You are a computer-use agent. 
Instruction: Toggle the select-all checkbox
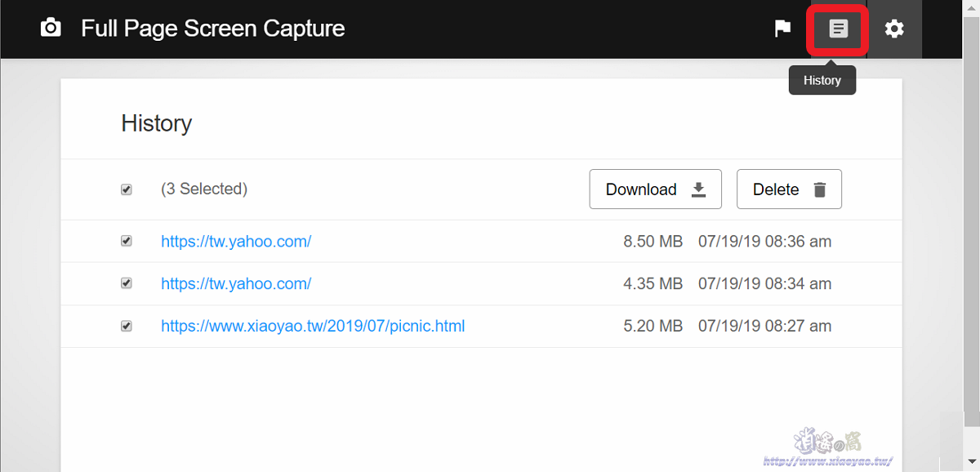pyautogui.click(x=127, y=189)
